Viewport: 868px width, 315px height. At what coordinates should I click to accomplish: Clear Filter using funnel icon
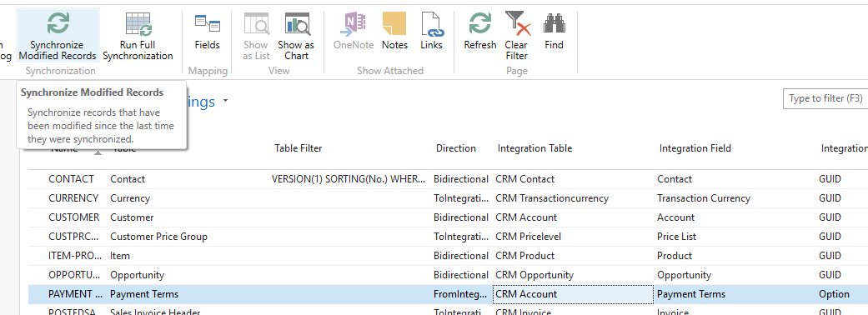tap(517, 24)
